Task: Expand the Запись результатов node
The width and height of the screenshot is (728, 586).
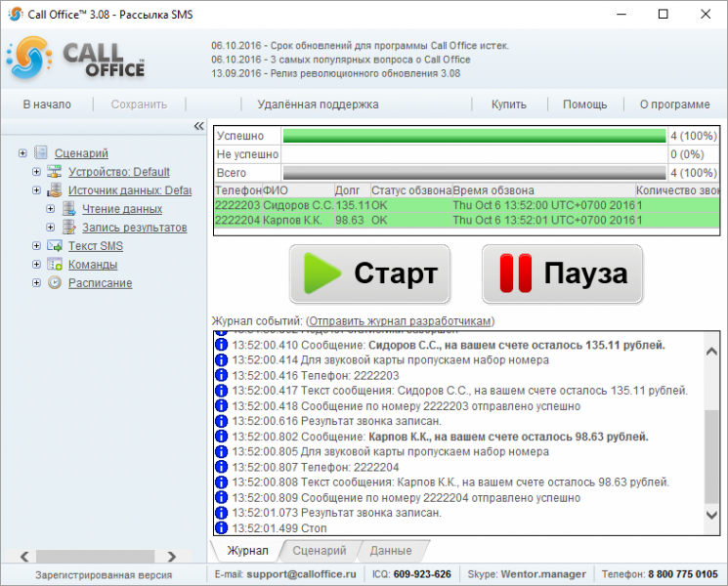Action: (x=50, y=228)
